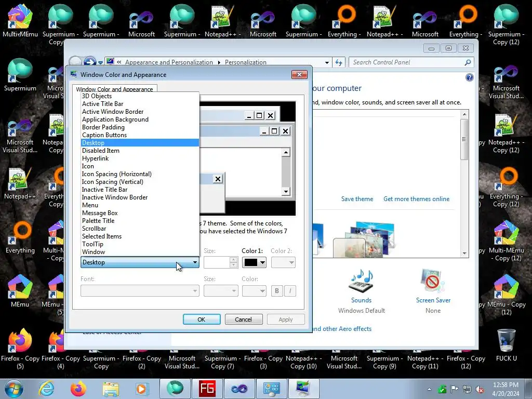The width and height of the screenshot is (532, 399).
Task: Click Appearance and Personalization breadcrumb
Action: [x=169, y=62]
